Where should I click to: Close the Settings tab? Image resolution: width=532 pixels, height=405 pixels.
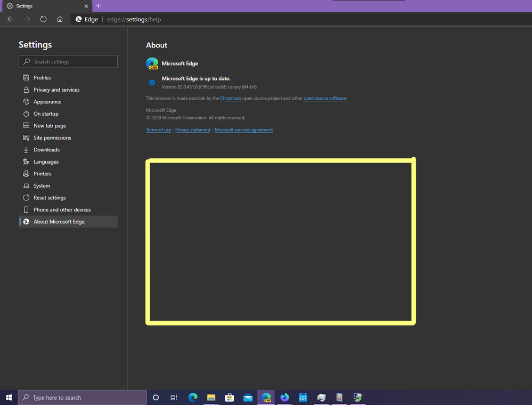(86, 6)
